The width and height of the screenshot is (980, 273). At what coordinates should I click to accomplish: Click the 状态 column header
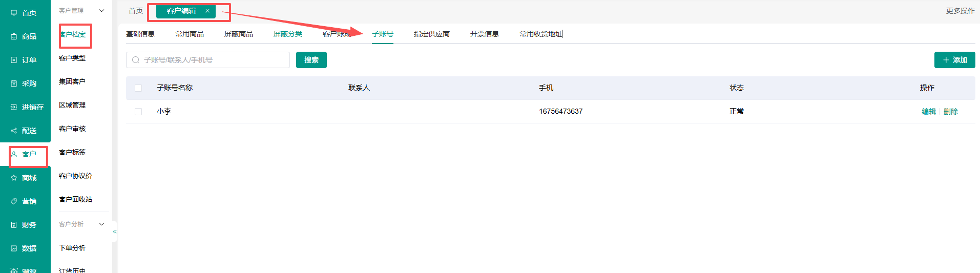[737, 88]
